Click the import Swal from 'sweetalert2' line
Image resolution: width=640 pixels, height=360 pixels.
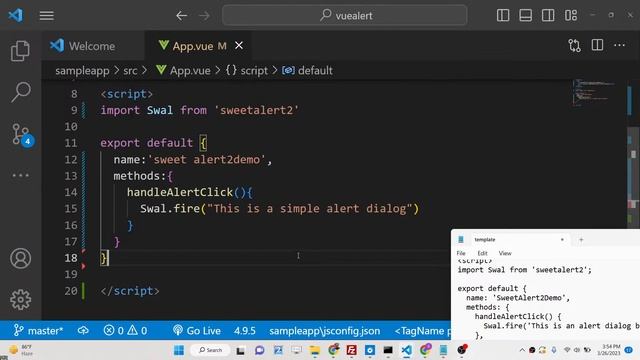tap(200, 110)
